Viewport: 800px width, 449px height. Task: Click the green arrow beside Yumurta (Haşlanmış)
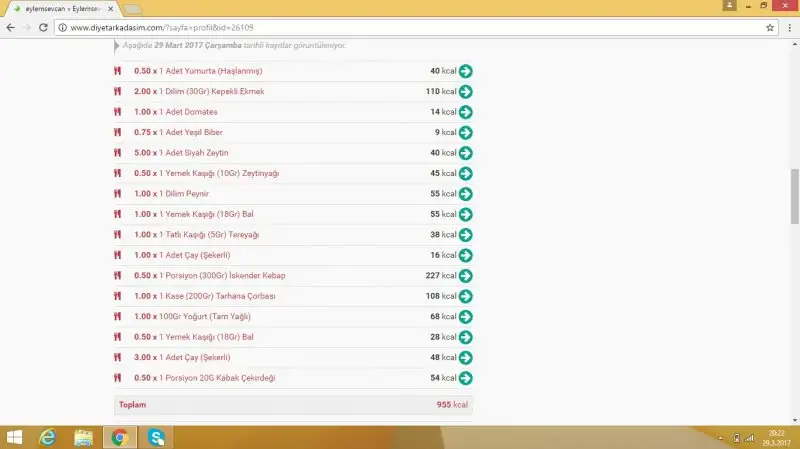tap(465, 71)
